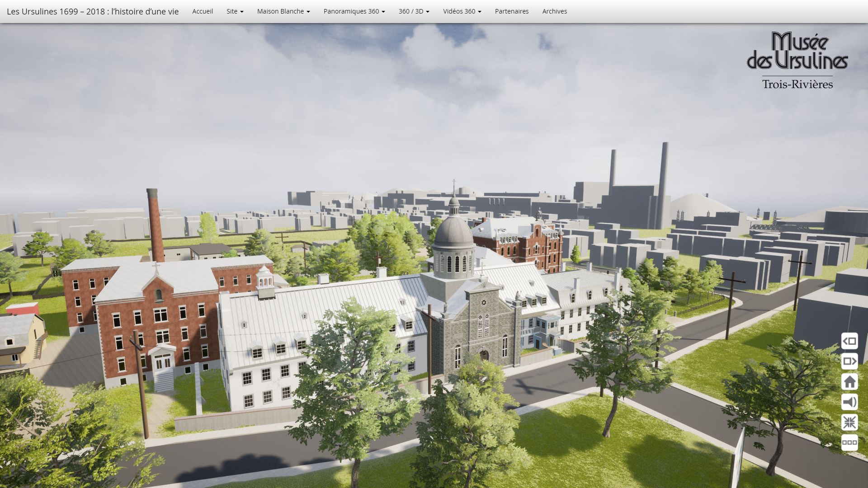Open the Maison Blanche dropdown
The width and height of the screenshot is (868, 488).
click(283, 11)
